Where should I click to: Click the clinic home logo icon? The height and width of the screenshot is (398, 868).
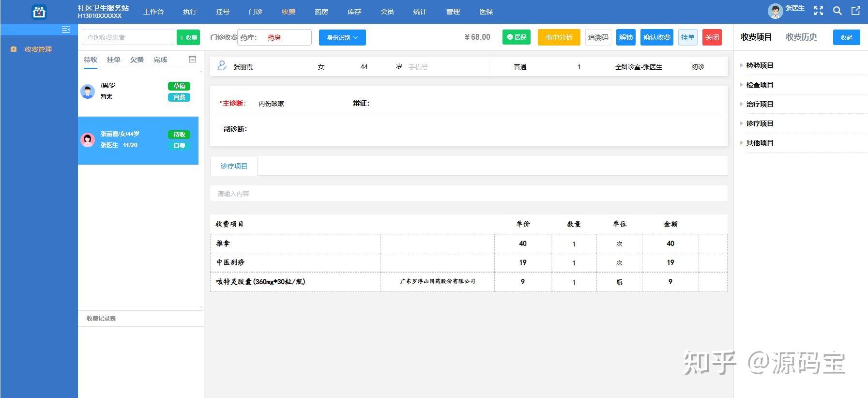click(39, 12)
